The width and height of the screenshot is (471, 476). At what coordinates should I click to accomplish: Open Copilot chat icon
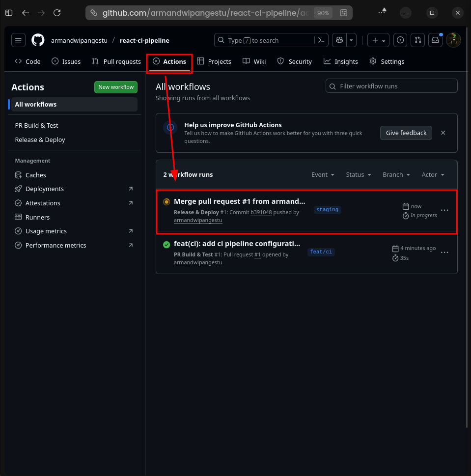pos(339,40)
